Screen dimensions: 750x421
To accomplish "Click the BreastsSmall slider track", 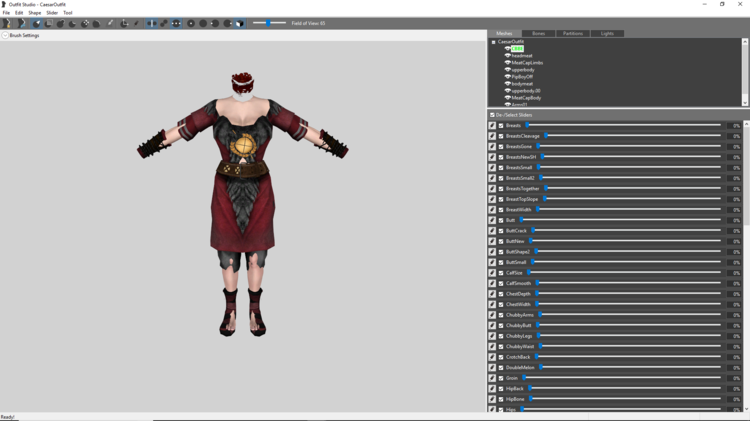I will pyautogui.click(x=629, y=167).
